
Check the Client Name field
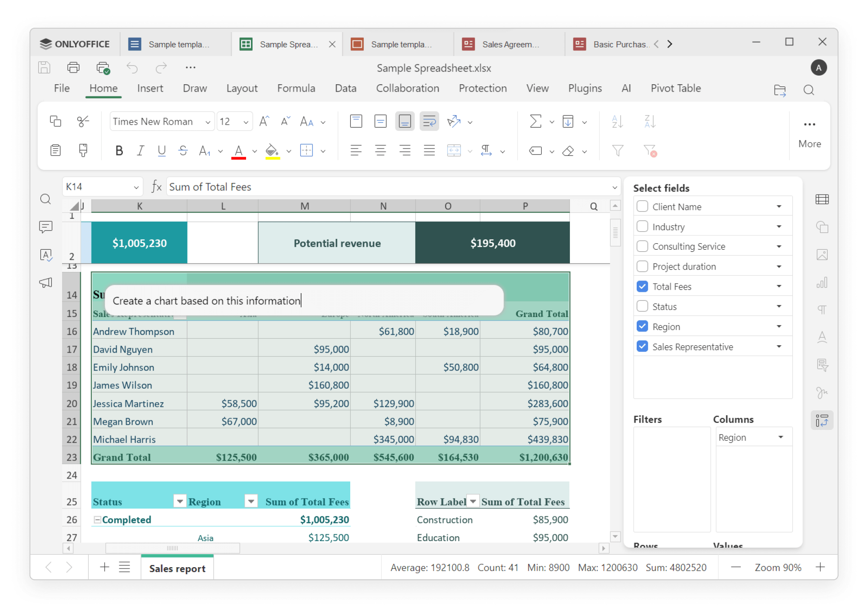coord(642,206)
